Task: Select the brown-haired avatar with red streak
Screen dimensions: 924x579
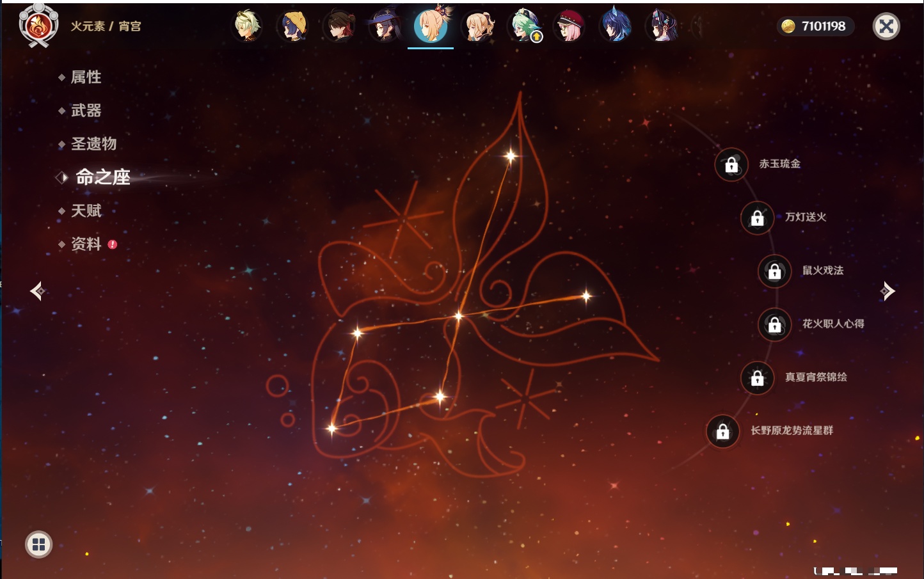Action: (x=339, y=26)
